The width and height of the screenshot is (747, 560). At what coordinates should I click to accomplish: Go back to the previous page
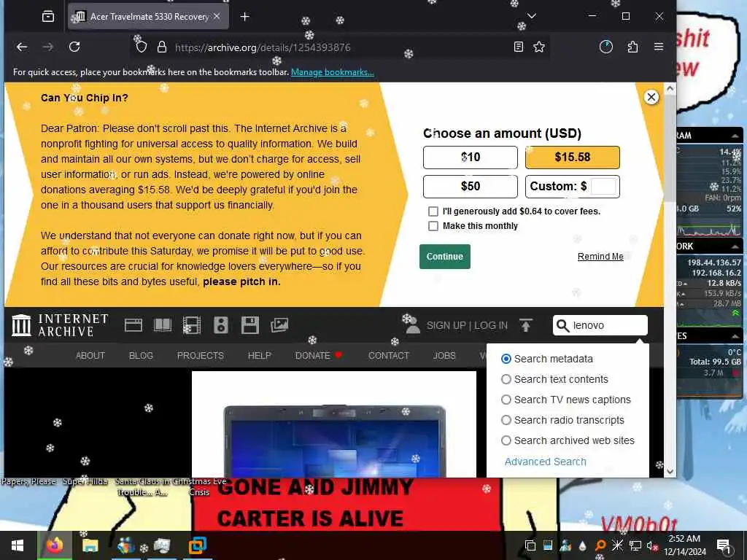[x=22, y=47]
